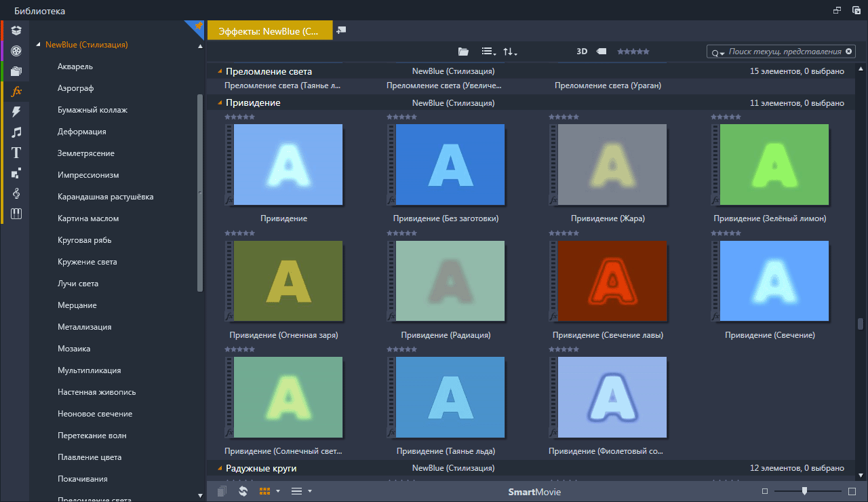Set star rating above Привидение (Радиация) thumbnail
The width and height of the screenshot is (868, 502).
tap(401, 233)
